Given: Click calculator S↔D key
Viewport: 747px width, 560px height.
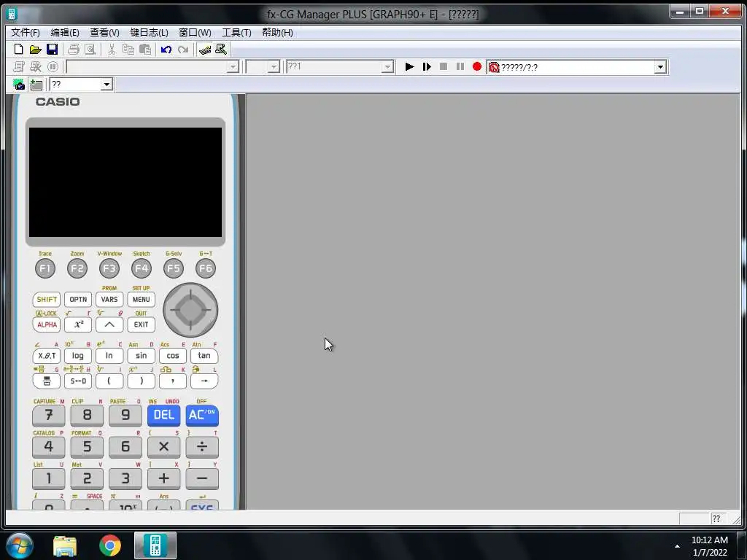Looking at the screenshot, I should point(78,381).
